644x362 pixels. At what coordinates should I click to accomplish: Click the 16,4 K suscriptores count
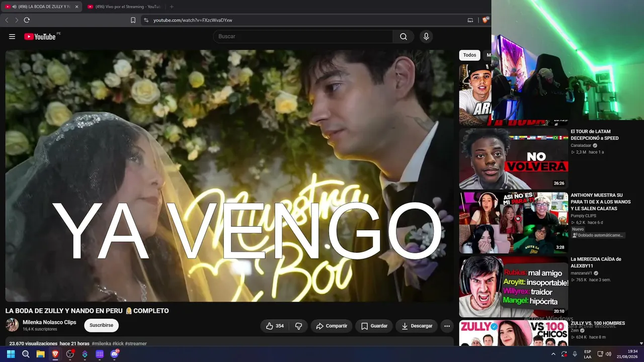click(x=40, y=329)
